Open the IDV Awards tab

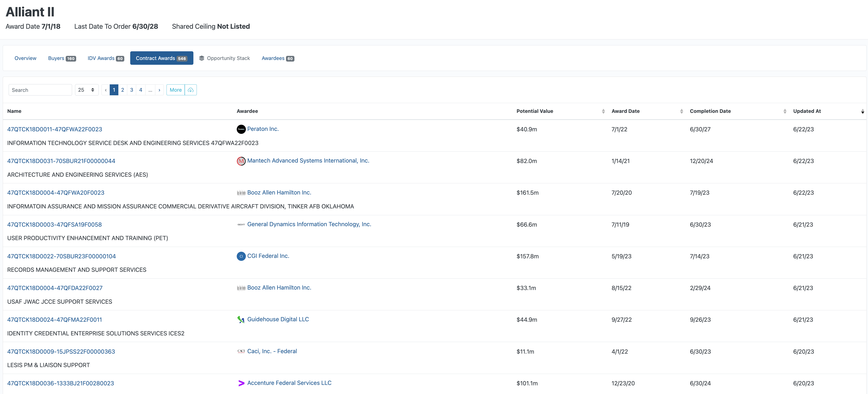coord(105,58)
